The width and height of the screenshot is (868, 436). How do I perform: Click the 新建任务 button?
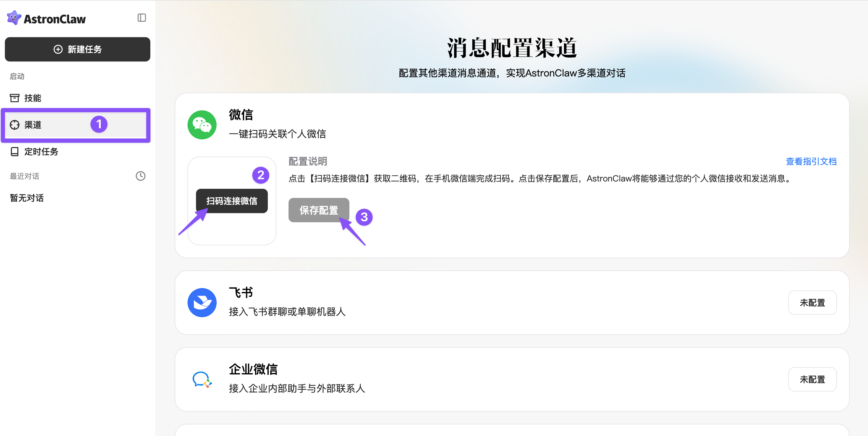tap(78, 49)
